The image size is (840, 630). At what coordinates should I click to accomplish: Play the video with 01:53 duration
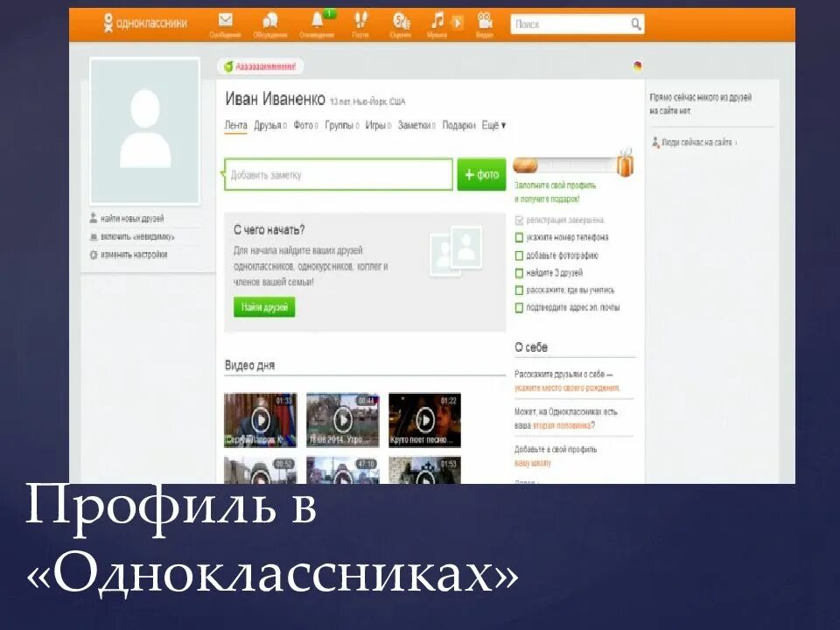(x=425, y=471)
